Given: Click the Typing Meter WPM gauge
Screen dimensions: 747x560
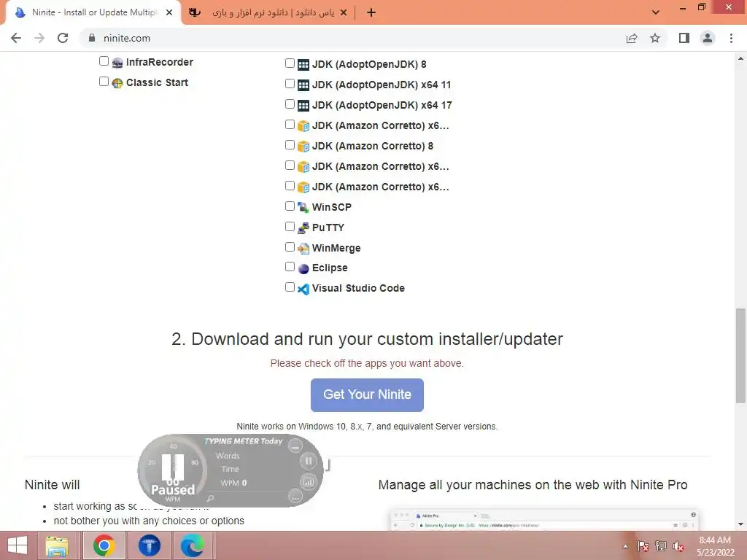Looking at the screenshot, I should pyautogui.click(x=173, y=470).
